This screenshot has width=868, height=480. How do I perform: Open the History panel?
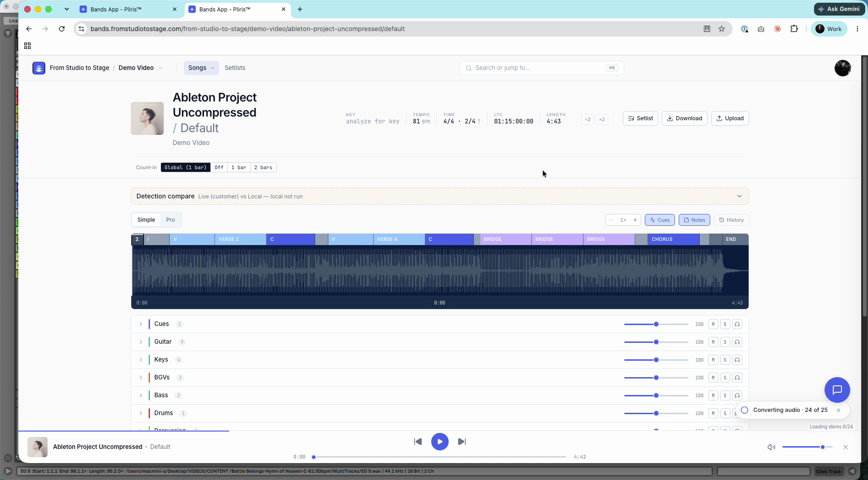[731, 220]
